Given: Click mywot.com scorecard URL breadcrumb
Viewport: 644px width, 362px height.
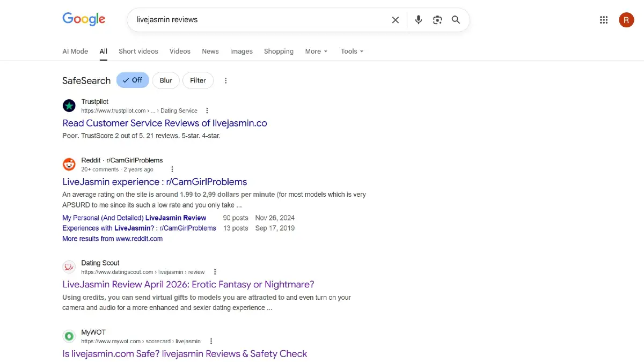Looking at the screenshot, I should 141,342.
